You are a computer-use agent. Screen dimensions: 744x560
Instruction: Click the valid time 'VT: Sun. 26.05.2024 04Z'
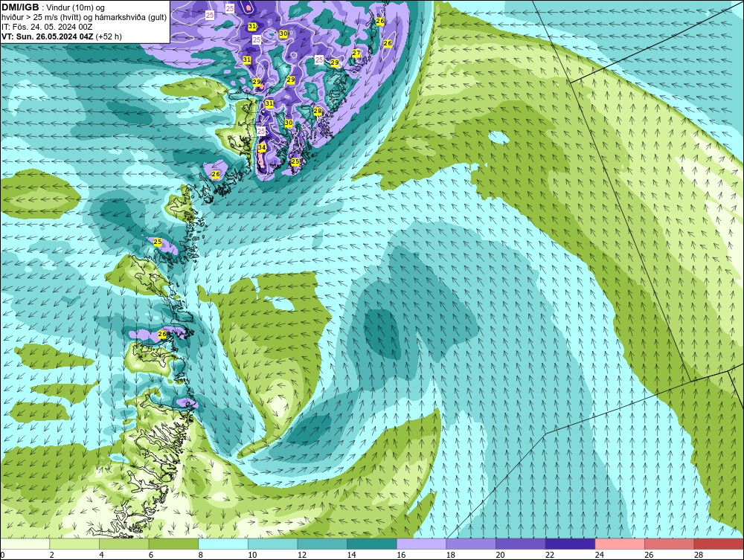click(48, 36)
